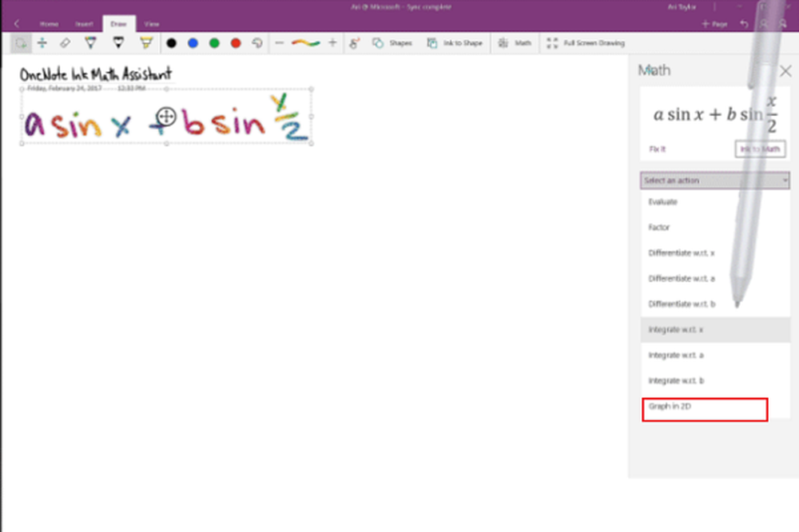The height and width of the screenshot is (532, 799).
Task: Increase pen thickness with plus icon
Action: [x=333, y=43]
